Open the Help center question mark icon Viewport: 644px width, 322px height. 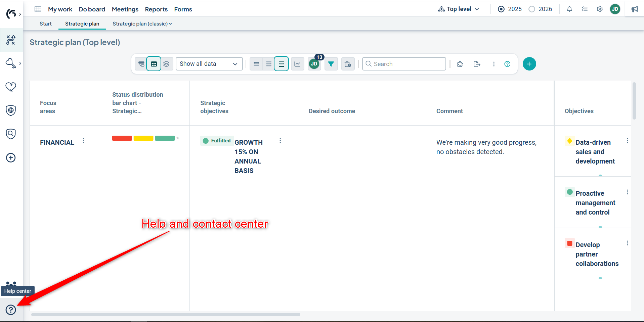pos(11,310)
